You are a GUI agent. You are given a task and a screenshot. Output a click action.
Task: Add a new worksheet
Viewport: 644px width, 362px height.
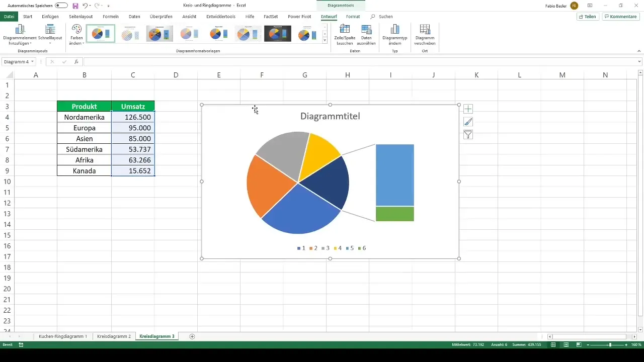192,336
